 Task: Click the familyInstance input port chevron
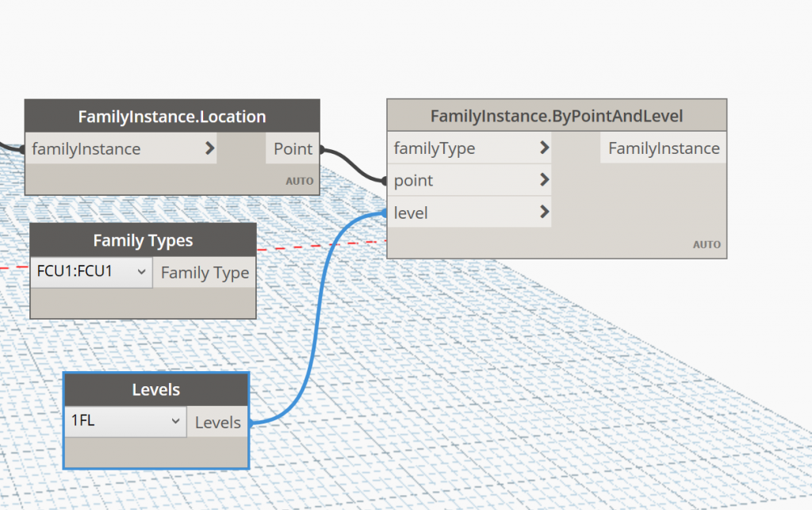coord(209,148)
